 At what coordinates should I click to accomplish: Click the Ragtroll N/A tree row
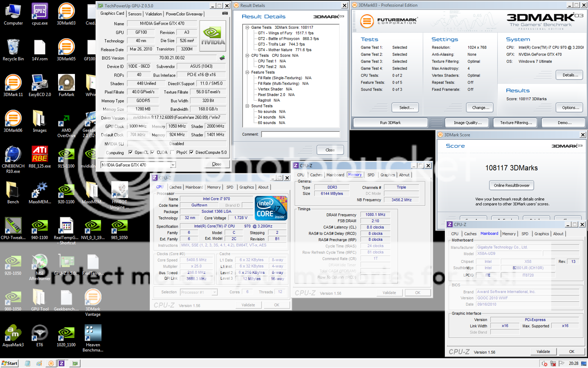click(x=269, y=100)
